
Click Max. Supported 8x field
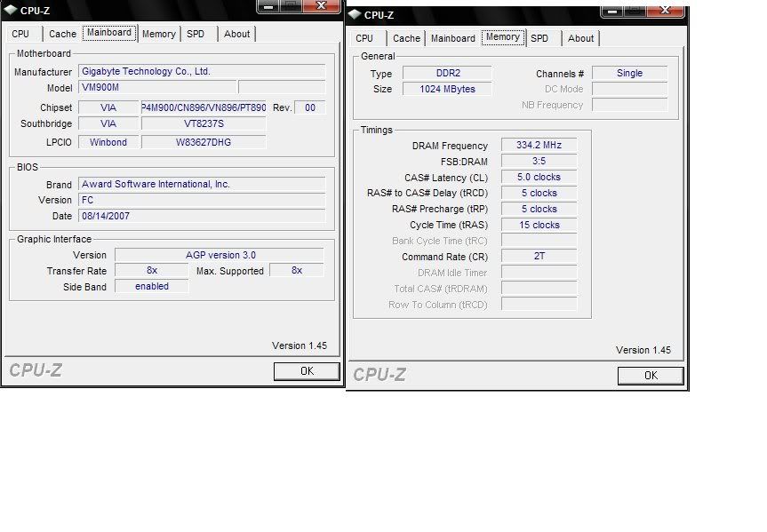(x=297, y=270)
